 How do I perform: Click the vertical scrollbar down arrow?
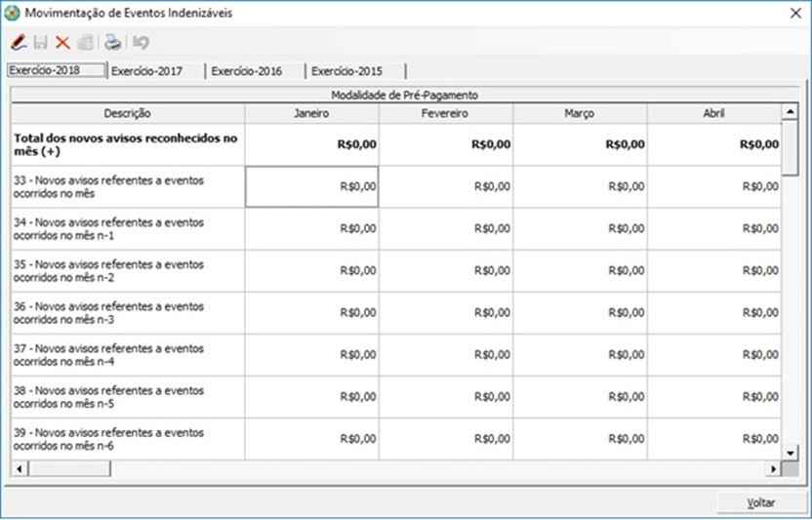point(791,454)
